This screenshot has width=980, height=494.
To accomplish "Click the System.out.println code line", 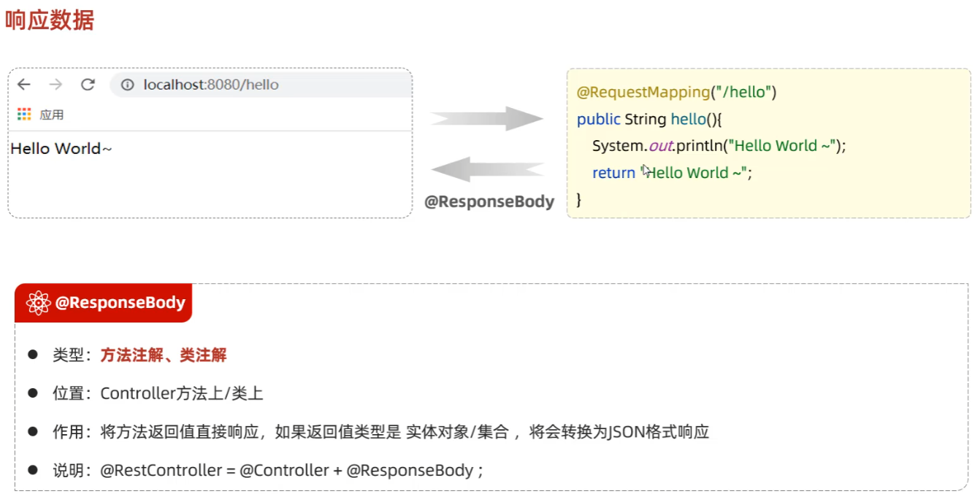I will click(719, 145).
